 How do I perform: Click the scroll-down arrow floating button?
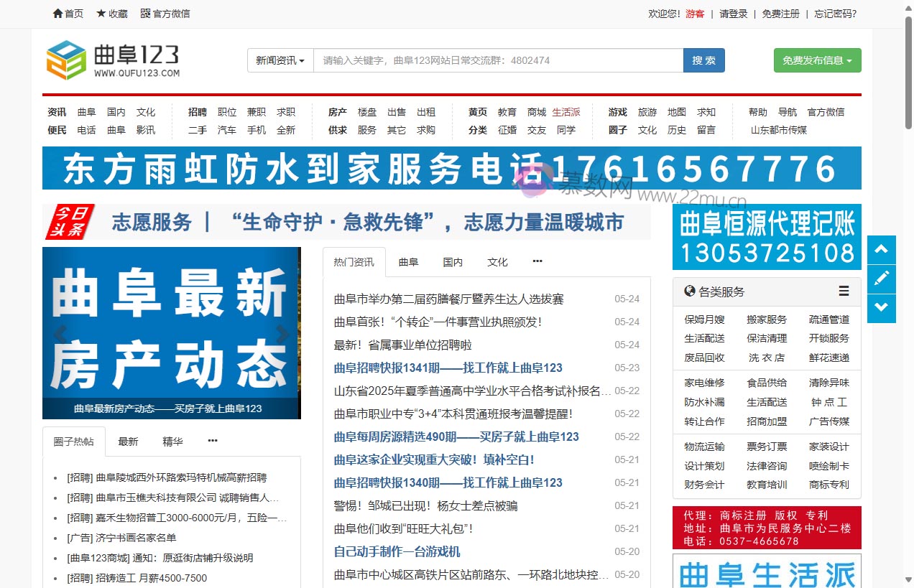(882, 308)
